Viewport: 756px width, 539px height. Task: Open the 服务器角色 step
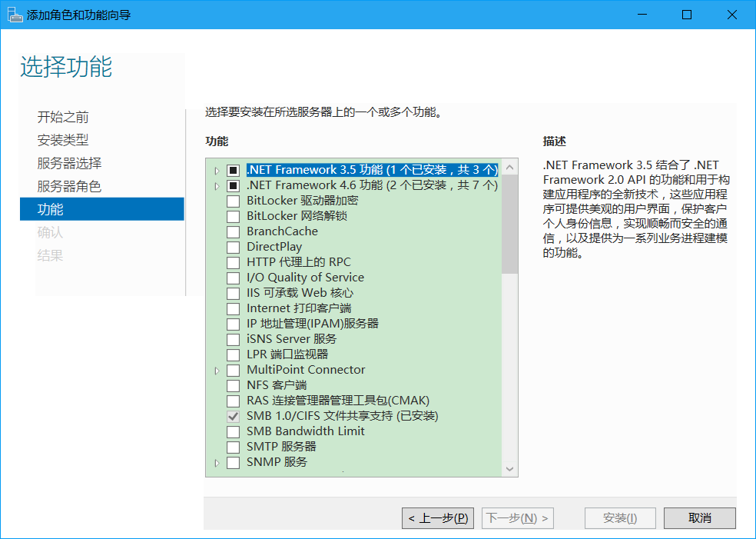(x=69, y=186)
